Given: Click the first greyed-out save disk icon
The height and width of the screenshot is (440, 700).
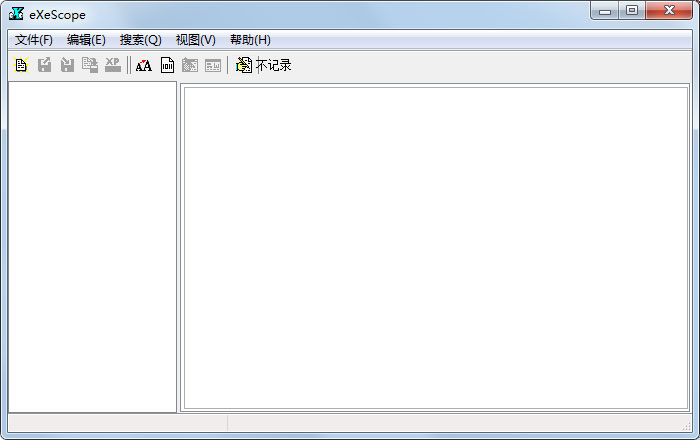Looking at the screenshot, I should [45, 65].
